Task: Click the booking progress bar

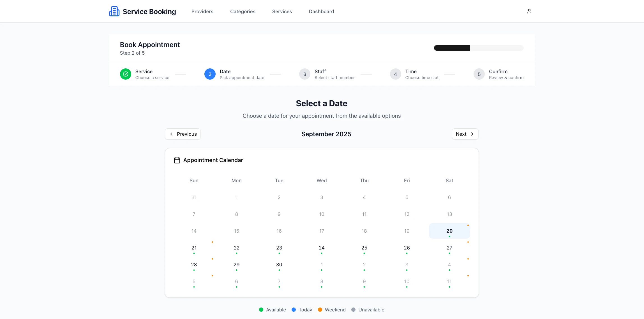Action: click(478, 48)
